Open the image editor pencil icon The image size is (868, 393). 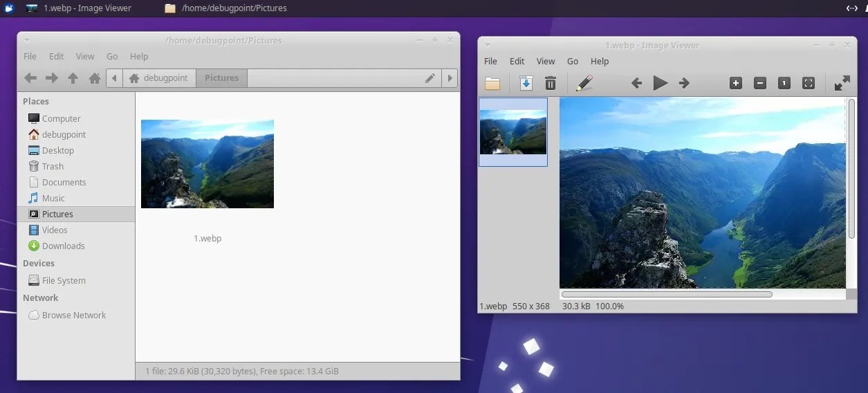pos(584,84)
